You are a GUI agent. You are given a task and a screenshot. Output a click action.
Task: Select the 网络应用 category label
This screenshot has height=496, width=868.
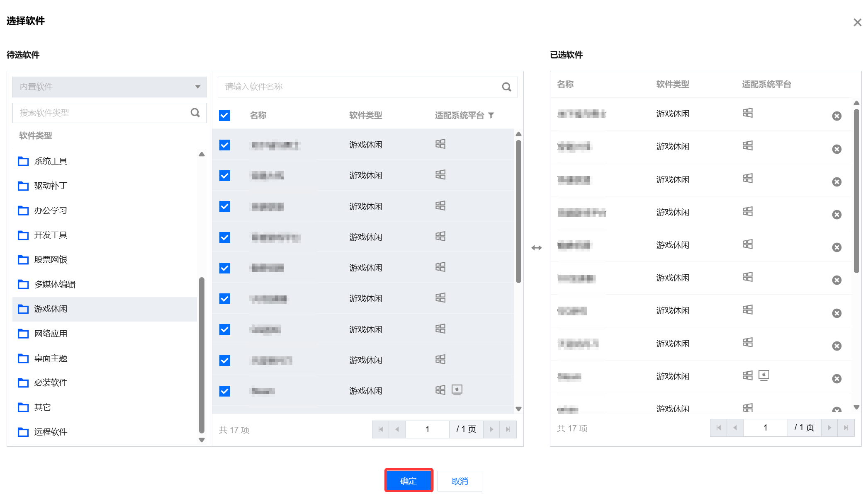click(51, 334)
